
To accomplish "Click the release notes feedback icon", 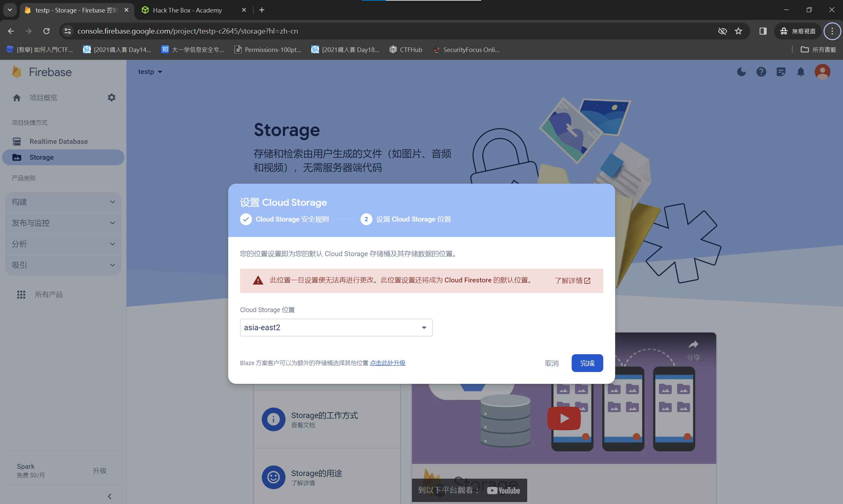I will tap(781, 72).
